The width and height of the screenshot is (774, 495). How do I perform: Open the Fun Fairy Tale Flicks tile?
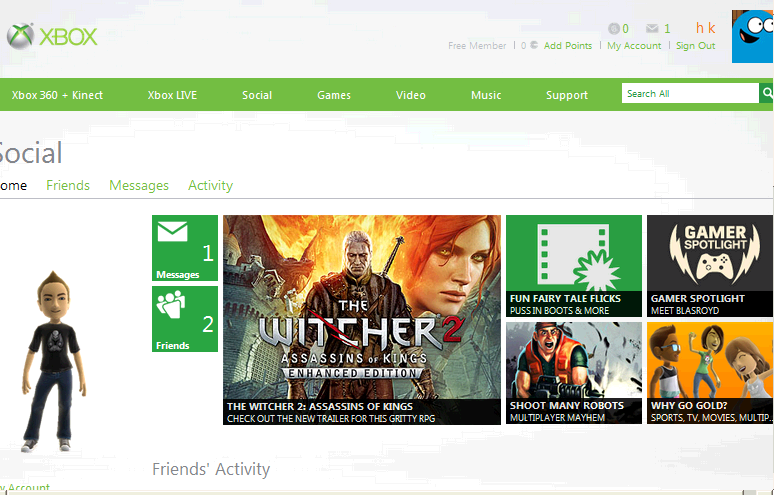point(574,266)
